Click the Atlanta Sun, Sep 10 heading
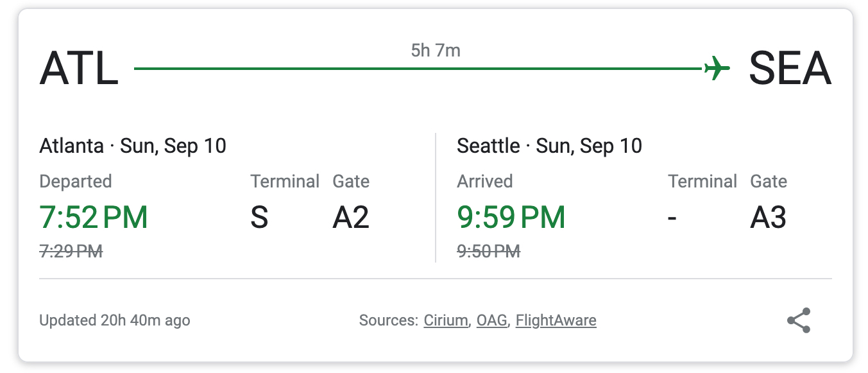Screen dimensions: 868x373 tap(133, 146)
